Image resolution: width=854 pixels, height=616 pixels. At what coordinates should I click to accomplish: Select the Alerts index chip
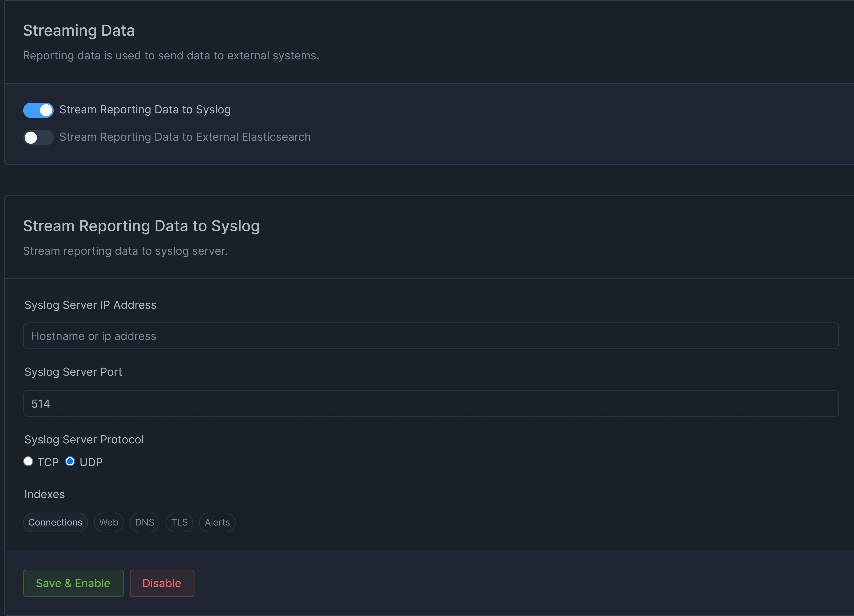coord(217,522)
